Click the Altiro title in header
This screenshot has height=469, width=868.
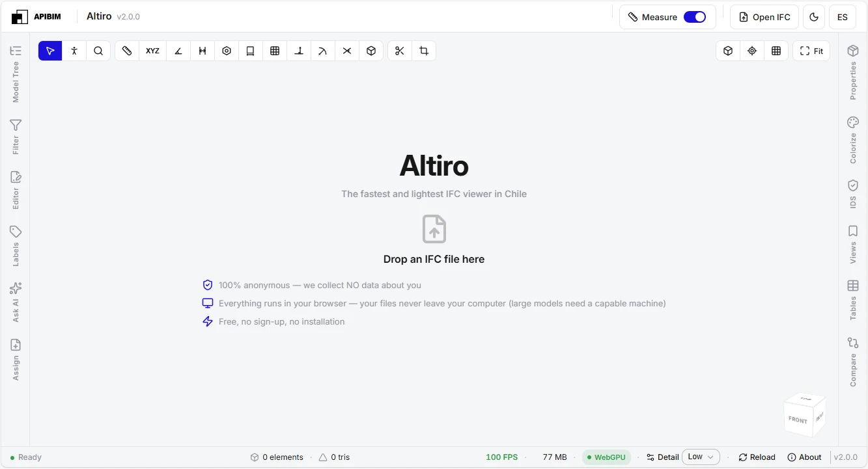tap(99, 16)
